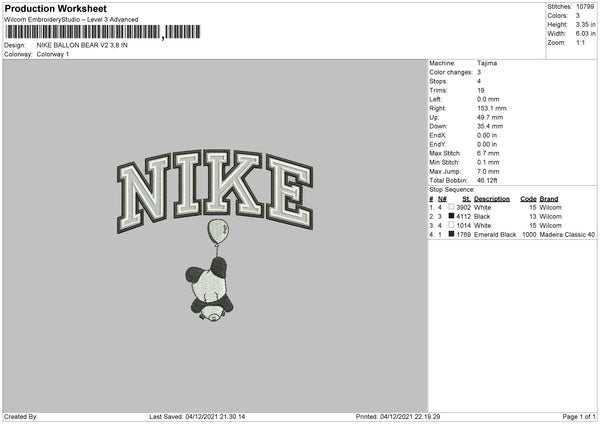Click the Production Worksheet title
Screen dimensions: 600x424
(55, 8)
